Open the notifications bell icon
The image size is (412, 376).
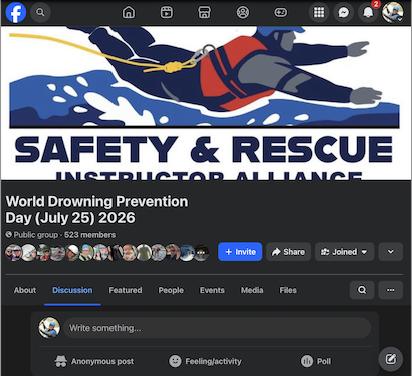click(x=368, y=12)
